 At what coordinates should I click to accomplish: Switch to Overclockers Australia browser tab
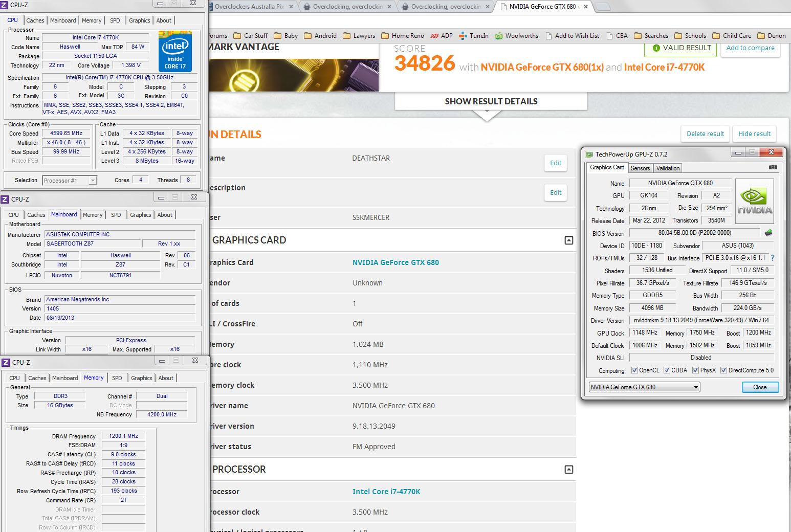[x=249, y=7]
